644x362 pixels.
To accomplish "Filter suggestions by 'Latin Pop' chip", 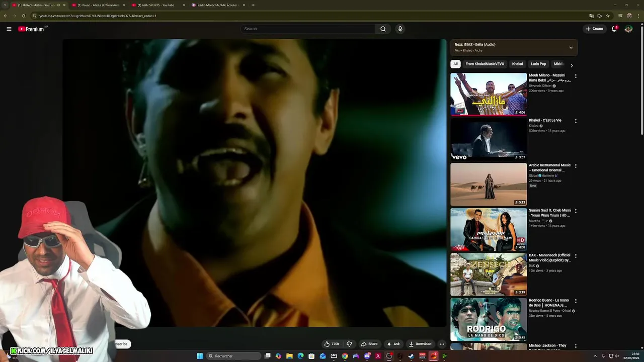I will pos(538,64).
